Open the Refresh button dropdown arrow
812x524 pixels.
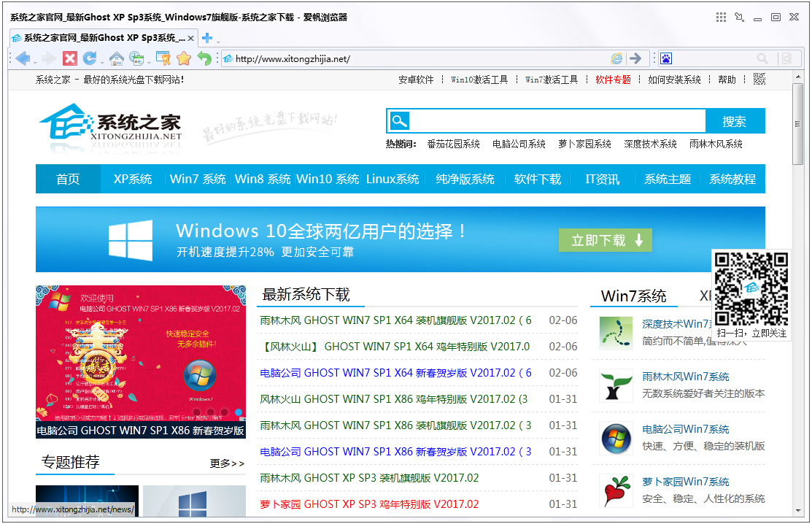click(x=101, y=61)
